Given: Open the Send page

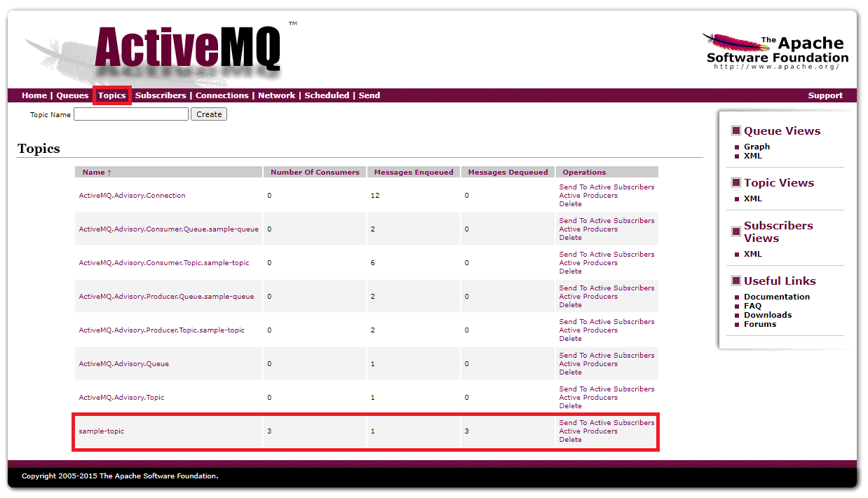Looking at the screenshot, I should point(369,95).
